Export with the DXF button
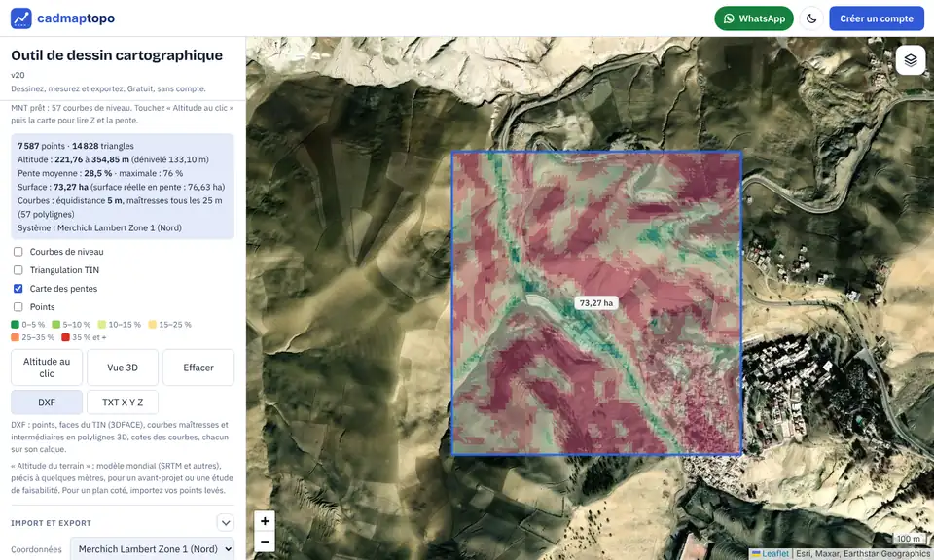The width and height of the screenshot is (934, 560). click(47, 402)
